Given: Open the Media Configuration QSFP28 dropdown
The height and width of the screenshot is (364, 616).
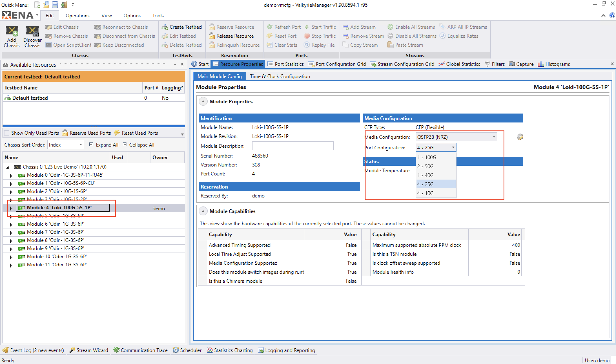Looking at the screenshot, I should click(456, 137).
